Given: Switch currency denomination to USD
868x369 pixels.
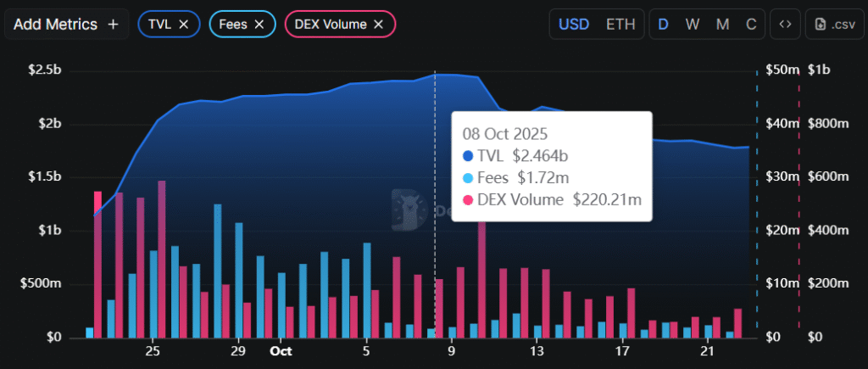Looking at the screenshot, I should click(x=574, y=25).
